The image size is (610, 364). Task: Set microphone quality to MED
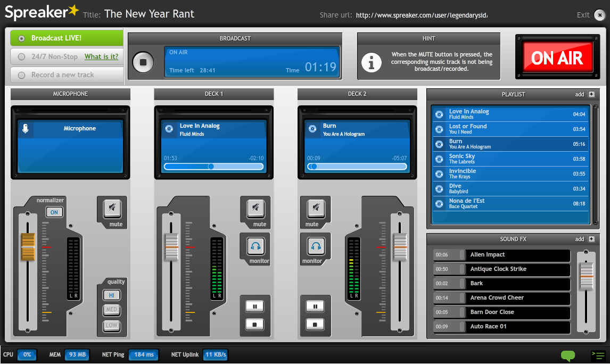coord(112,310)
